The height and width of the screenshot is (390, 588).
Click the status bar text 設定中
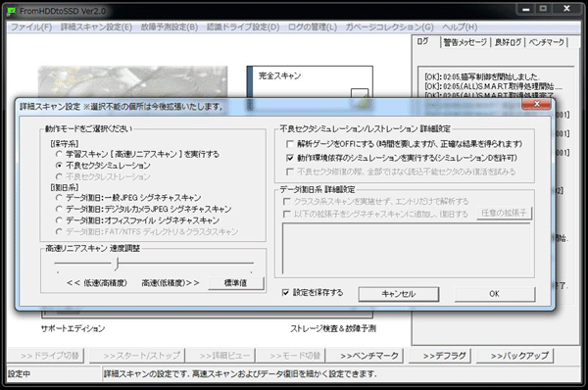tap(20, 374)
